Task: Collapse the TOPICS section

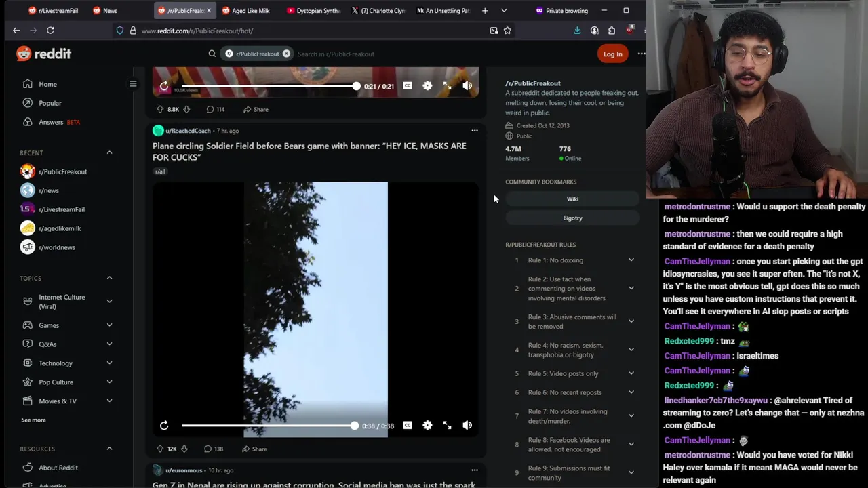Action: [109, 278]
